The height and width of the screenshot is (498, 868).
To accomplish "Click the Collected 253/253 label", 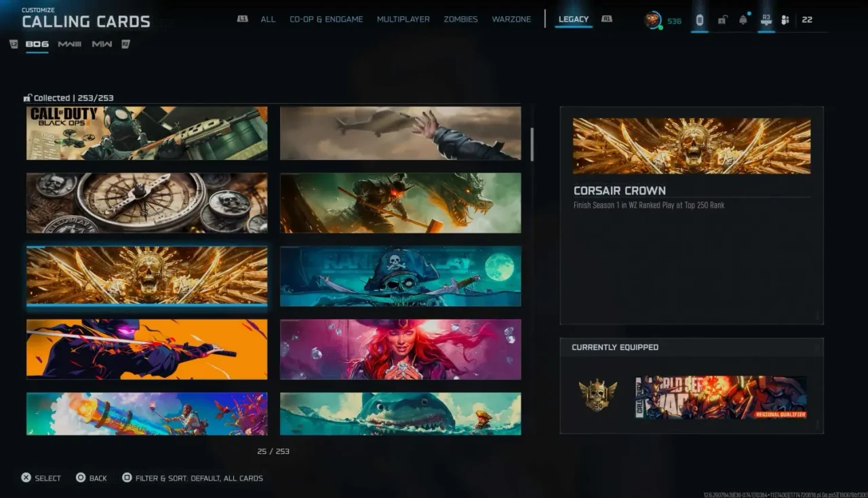I will 74,98.
